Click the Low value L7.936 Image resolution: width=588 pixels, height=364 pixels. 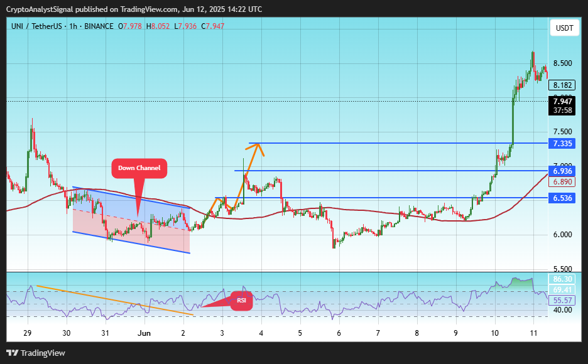click(185, 26)
